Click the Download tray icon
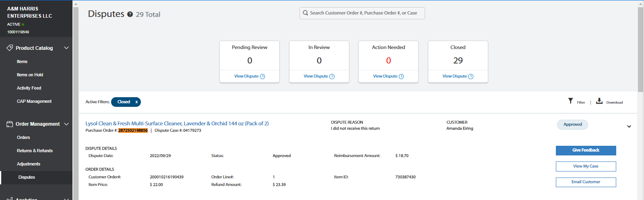644x200 pixels. coord(599,101)
